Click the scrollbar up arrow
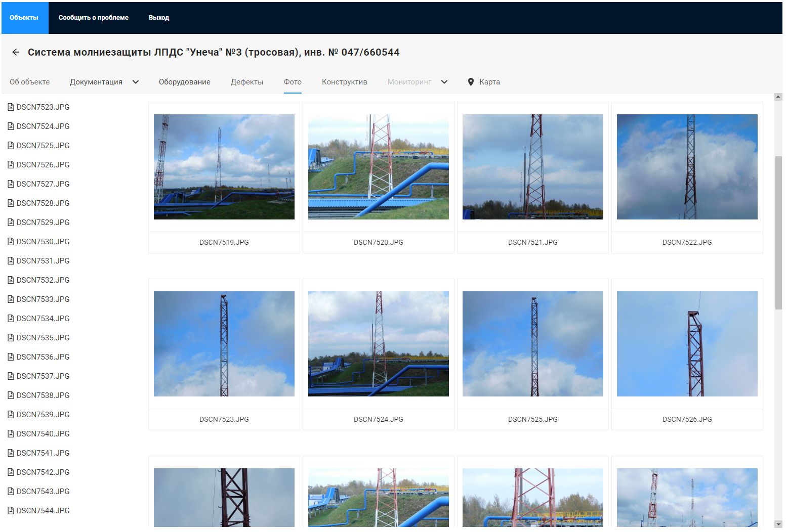Screen dimensions: 787x532 [778, 97]
